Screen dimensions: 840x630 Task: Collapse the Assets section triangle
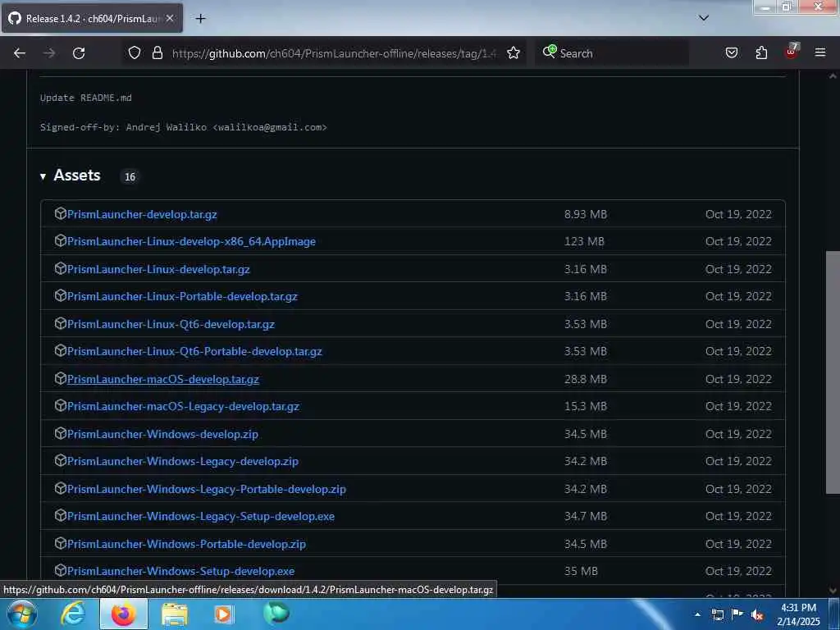[43, 176]
